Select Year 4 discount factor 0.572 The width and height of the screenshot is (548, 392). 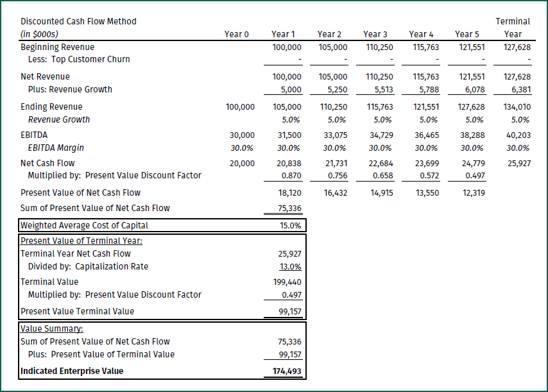click(x=429, y=176)
